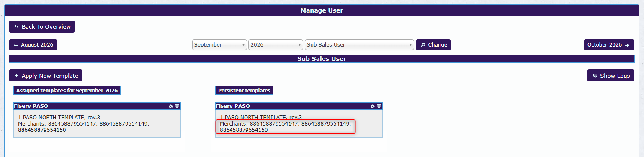
Task: Show Logs for this user
Action: point(611,76)
